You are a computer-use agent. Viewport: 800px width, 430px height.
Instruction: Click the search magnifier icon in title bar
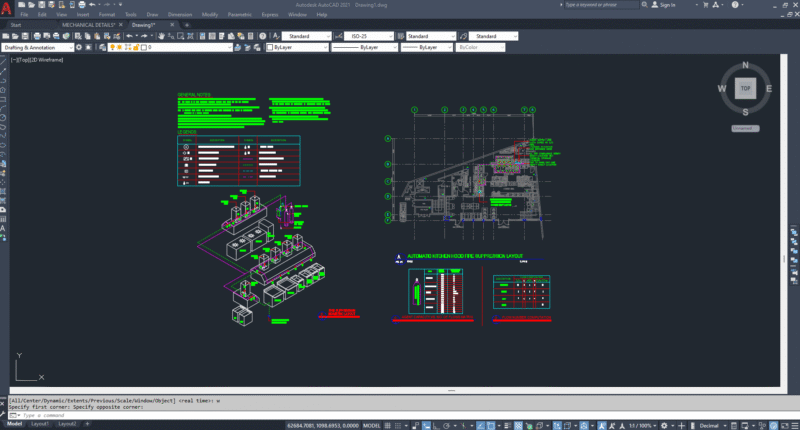(x=644, y=5)
